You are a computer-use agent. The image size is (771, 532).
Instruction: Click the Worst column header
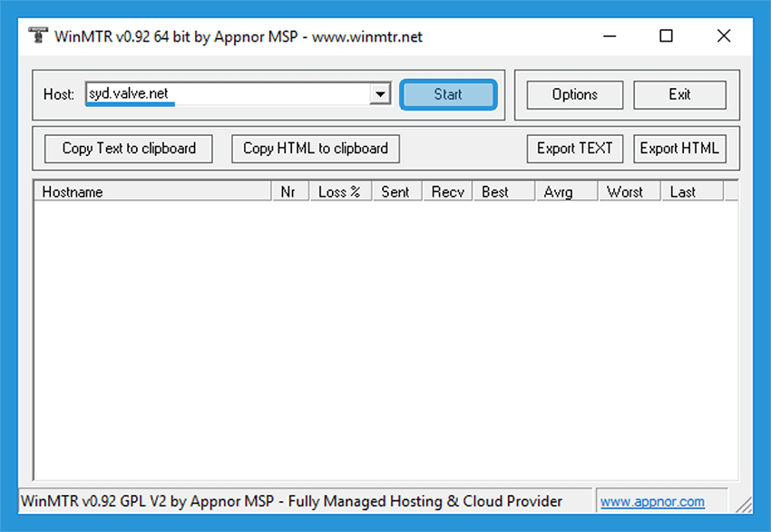(x=629, y=191)
